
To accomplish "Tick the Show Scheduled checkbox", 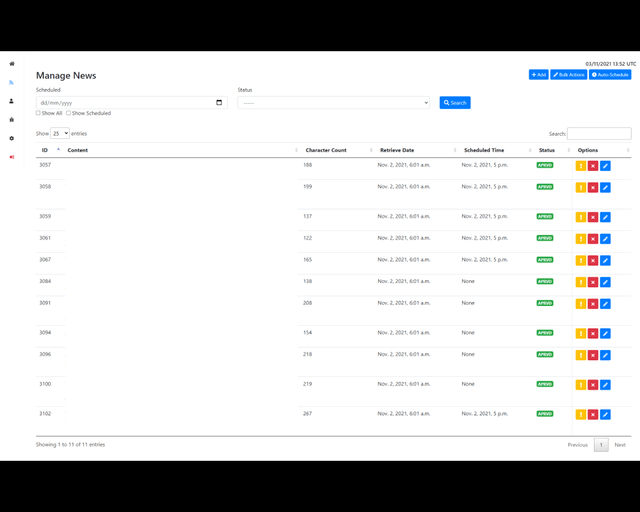I will tap(69, 113).
